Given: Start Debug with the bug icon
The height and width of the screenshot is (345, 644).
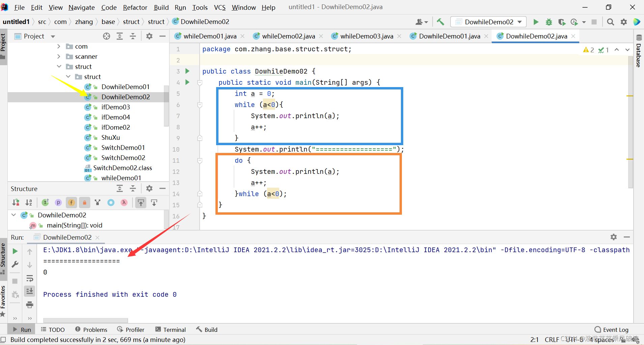Looking at the screenshot, I should pyautogui.click(x=549, y=22).
